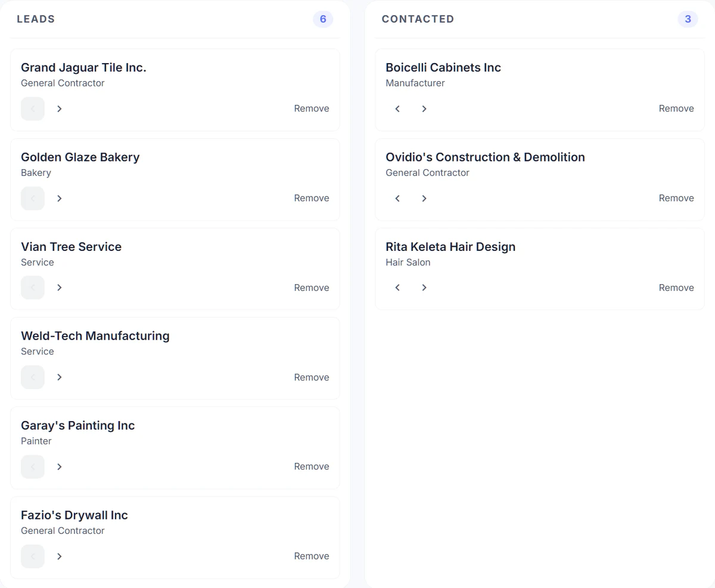
Task: Select Ovidio's Construction & Demolition title
Action: pos(485,157)
